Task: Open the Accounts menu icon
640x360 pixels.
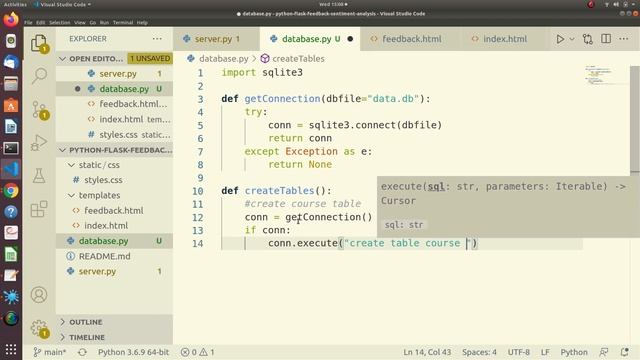Action: coord(39,295)
